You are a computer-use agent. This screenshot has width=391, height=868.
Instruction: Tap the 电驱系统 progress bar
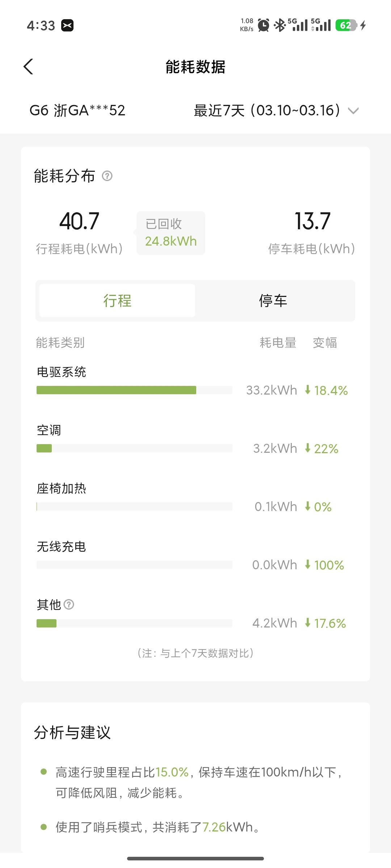click(x=134, y=390)
